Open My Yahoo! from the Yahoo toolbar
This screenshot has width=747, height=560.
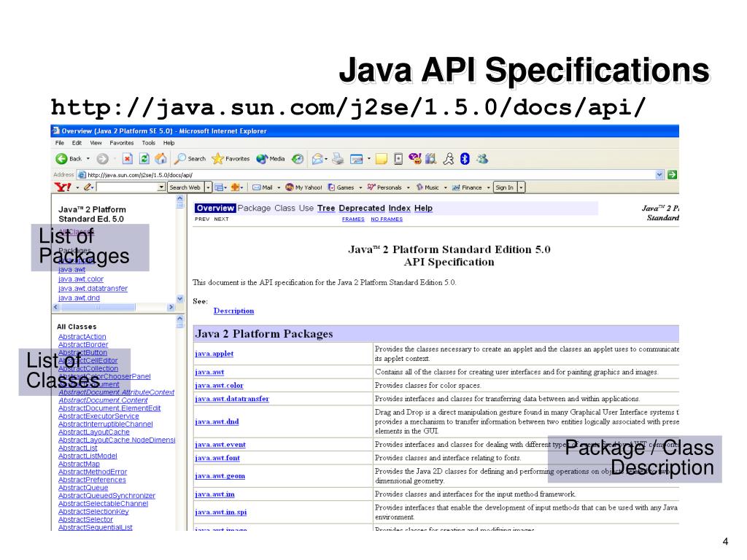tap(303, 187)
